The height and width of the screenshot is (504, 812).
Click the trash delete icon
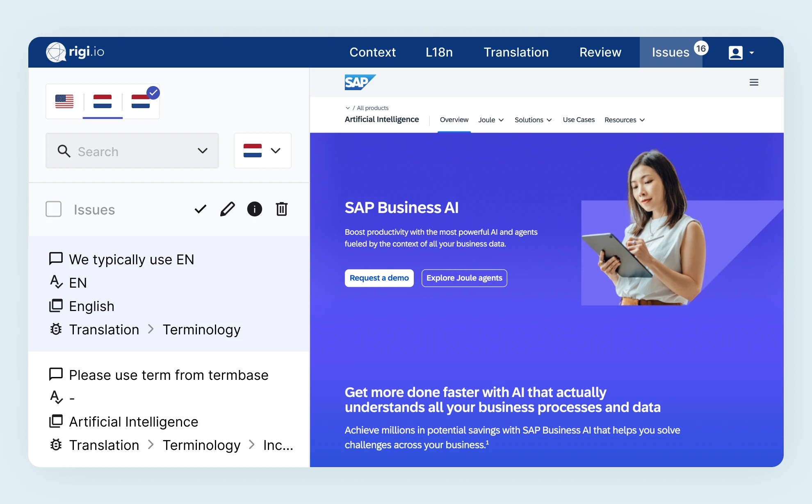281,209
